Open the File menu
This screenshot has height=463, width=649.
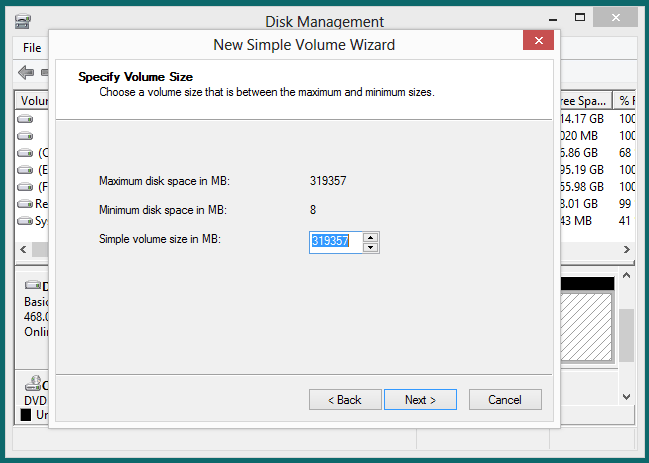click(32, 47)
